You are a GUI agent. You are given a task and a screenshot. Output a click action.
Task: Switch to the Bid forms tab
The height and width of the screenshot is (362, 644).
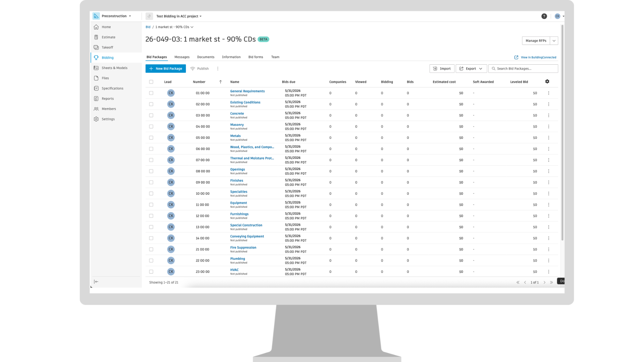[256, 57]
